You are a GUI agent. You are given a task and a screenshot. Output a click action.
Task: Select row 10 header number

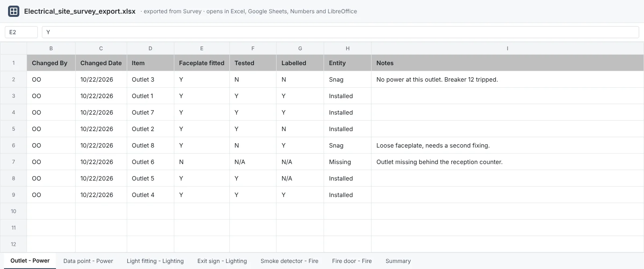coord(14,211)
